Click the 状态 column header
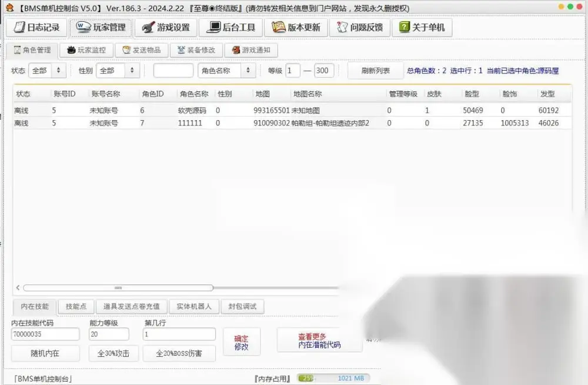The width and height of the screenshot is (588, 385). 24,94
